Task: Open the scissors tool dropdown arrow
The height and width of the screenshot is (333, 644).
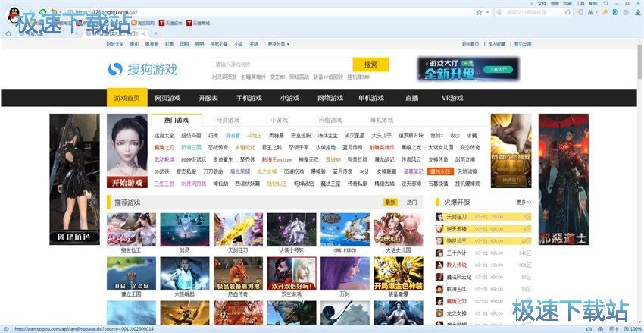Action: 596,13
